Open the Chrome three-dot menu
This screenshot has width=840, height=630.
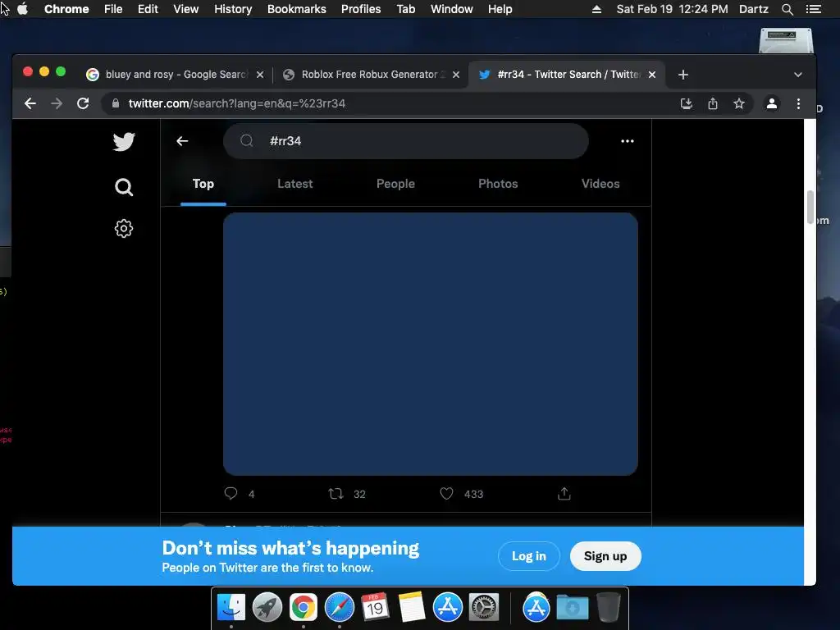pyautogui.click(x=798, y=103)
